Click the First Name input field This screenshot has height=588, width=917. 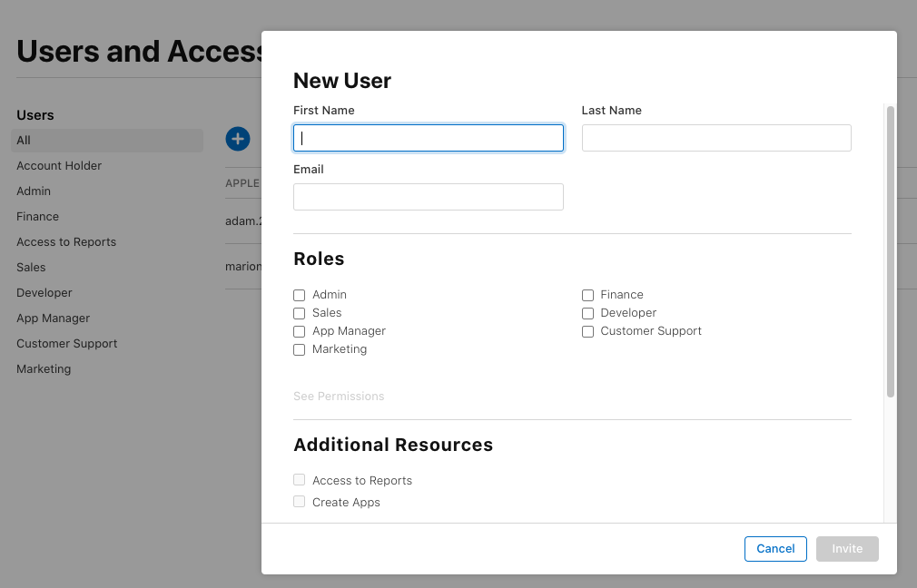(428, 138)
